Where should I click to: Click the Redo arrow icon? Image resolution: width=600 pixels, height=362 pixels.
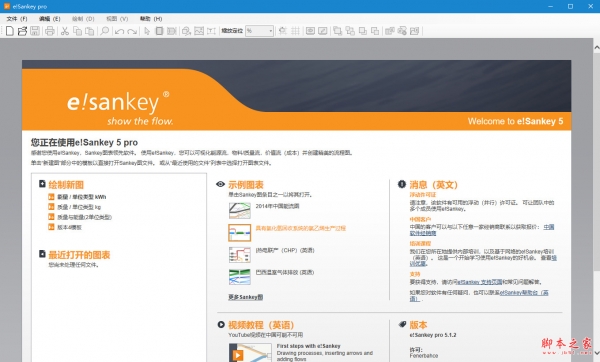pyautogui.click(x=132, y=31)
